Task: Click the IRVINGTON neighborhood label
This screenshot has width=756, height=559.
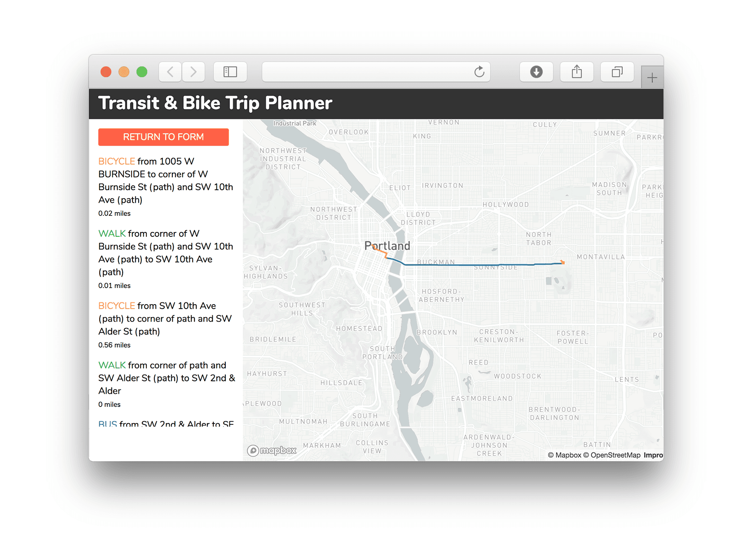Action: coord(443,186)
